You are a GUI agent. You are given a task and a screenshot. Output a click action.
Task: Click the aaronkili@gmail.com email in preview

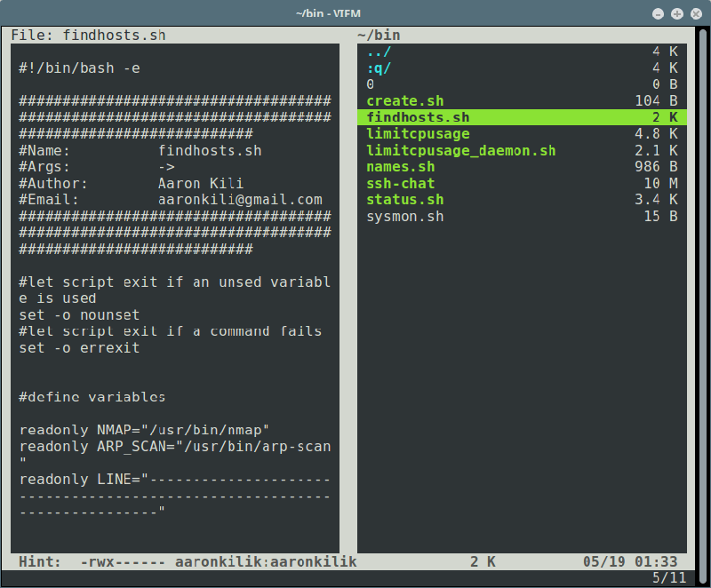click(x=240, y=200)
